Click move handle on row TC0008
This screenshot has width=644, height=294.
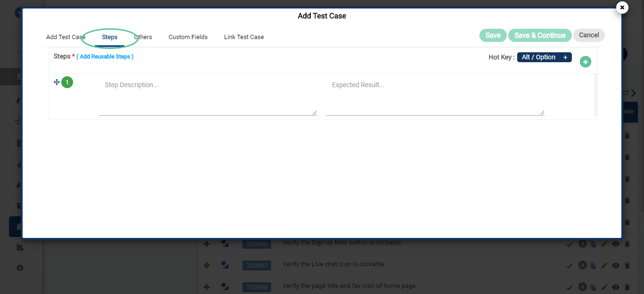(x=206, y=286)
